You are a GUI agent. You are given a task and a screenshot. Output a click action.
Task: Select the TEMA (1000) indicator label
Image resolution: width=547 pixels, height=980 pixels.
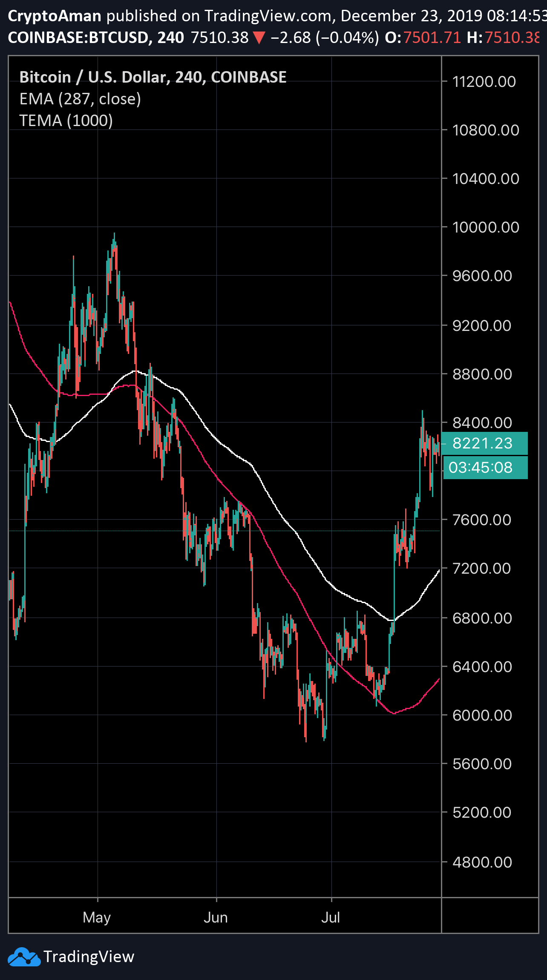pos(66,121)
